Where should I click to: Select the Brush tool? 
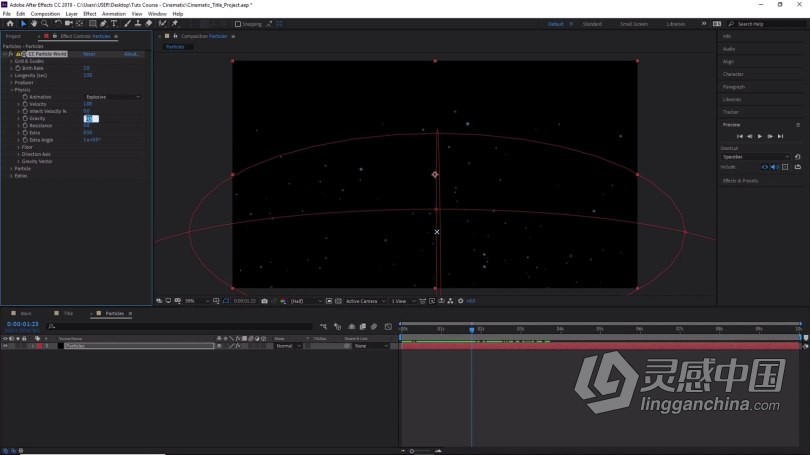click(127, 24)
